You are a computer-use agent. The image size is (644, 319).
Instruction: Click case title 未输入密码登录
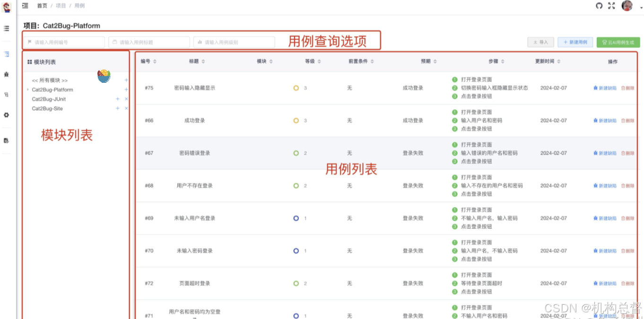pyautogui.click(x=195, y=251)
